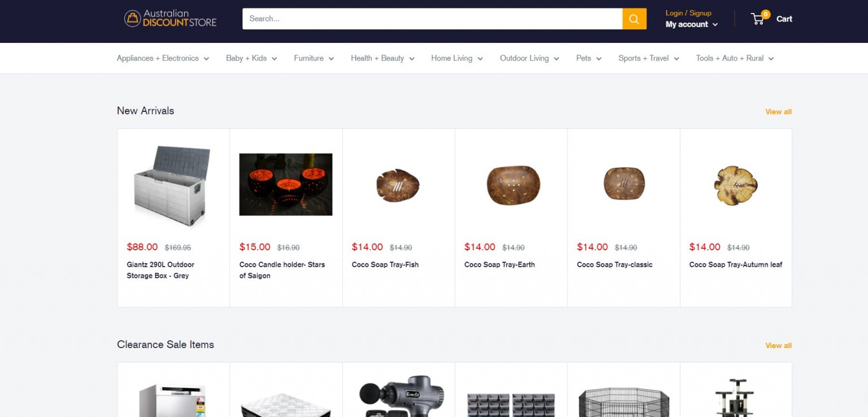The height and width of the screenshot is (417, 868).
Task: Click View all for New Arrivals
Action: pyautogui.click(x=778, y=112)
